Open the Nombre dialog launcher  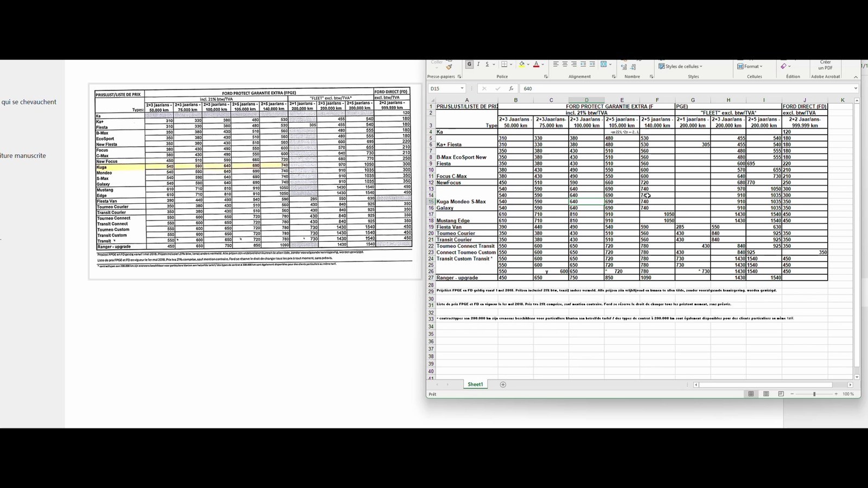click(x=651, y=76)
